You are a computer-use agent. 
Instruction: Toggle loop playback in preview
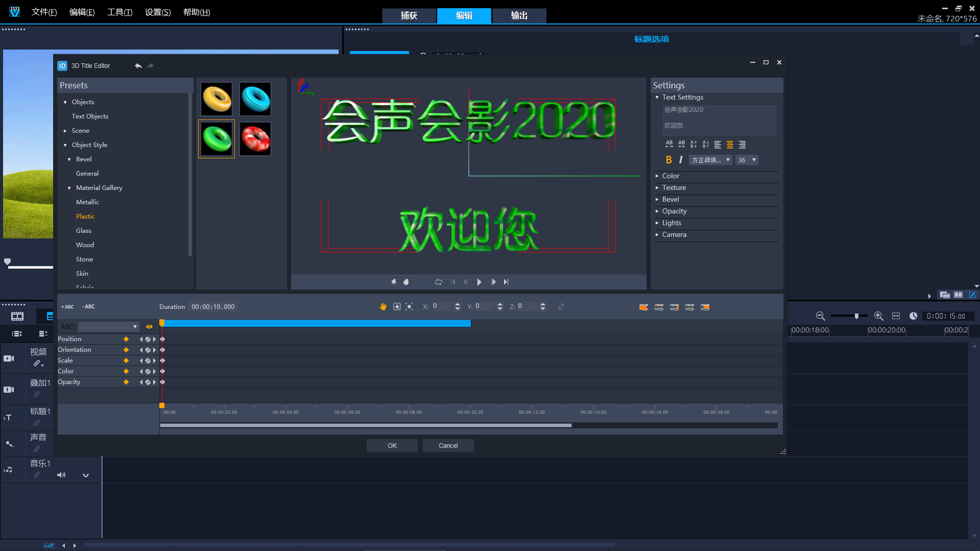[x=439, y=282]
